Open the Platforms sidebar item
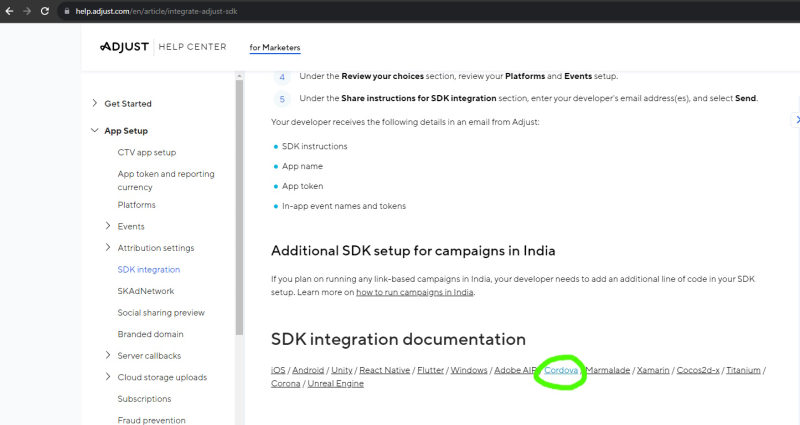The height and width of the screenshot is (425, 800). (136, 205)
